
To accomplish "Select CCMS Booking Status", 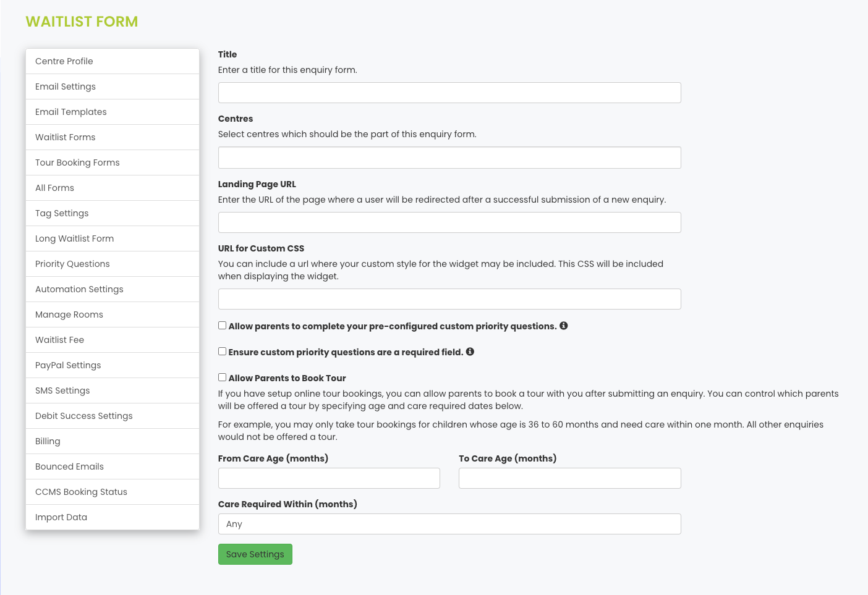I will click(113, 492).
